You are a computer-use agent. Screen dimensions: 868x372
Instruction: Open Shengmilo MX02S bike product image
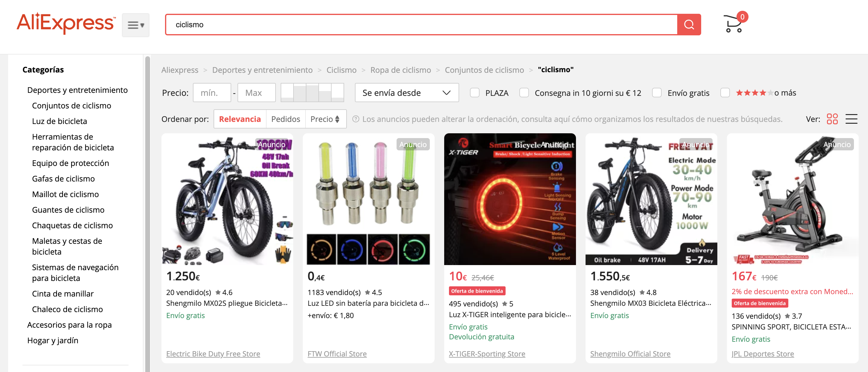pos(227,199)
